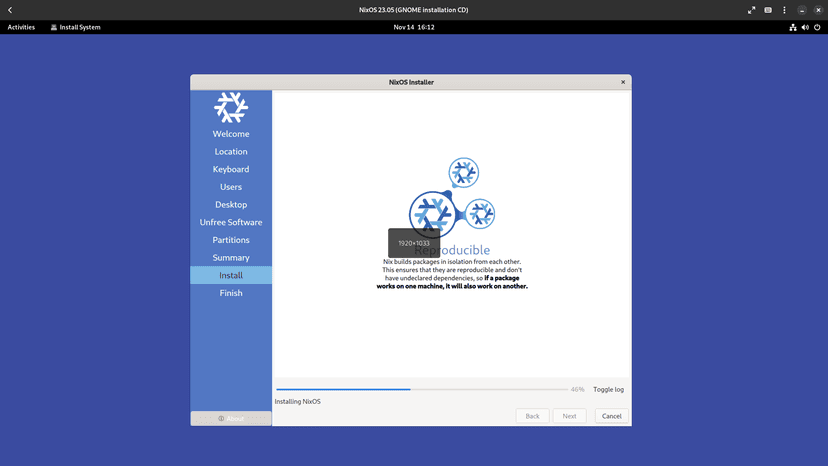Select the Summary step in sidebar
The width and height of the screenshot is (828, 466).
pyautogui.click(x=231, y=258)
